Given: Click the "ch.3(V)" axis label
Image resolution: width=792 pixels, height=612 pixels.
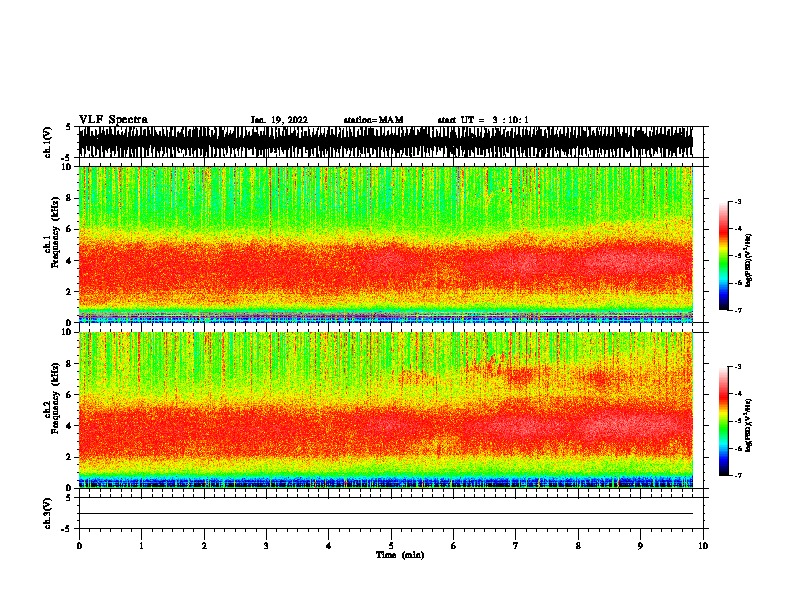Looking at the screenshot, I should click(47, 514).
